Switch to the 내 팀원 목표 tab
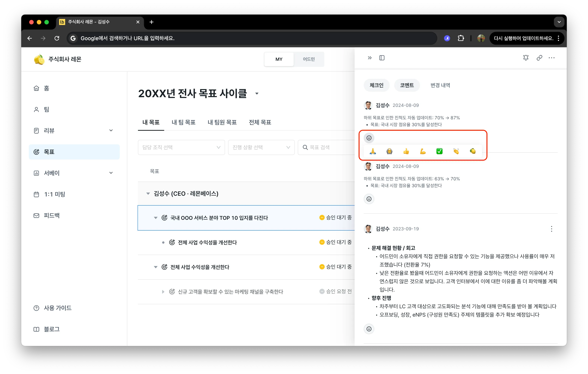The height and width of the screenshot is (374, 588). click(222, 122)
